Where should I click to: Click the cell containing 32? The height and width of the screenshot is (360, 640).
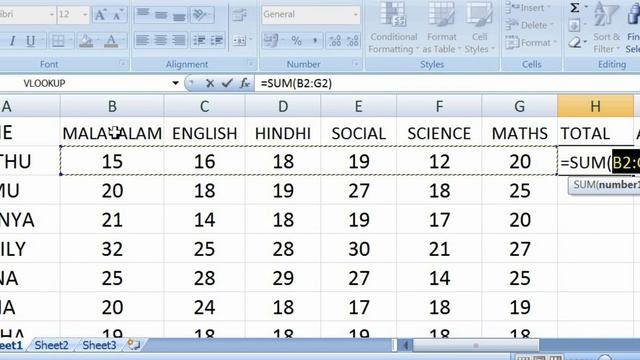(112, 249)
